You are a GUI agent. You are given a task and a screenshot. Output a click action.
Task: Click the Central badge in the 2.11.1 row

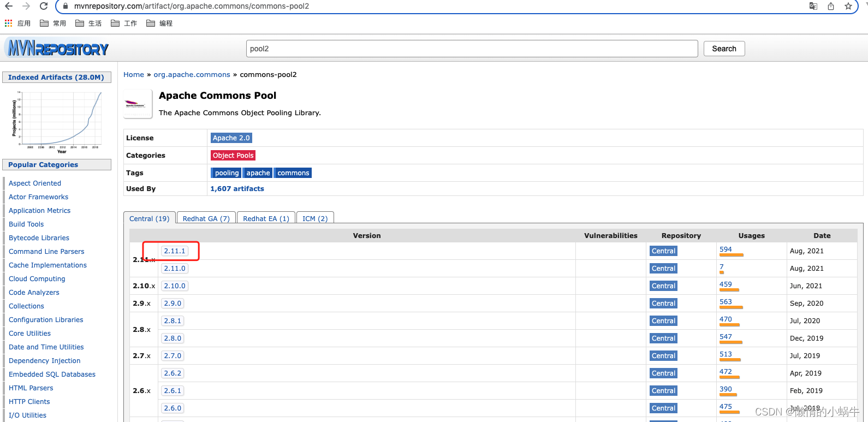[663, 251]
